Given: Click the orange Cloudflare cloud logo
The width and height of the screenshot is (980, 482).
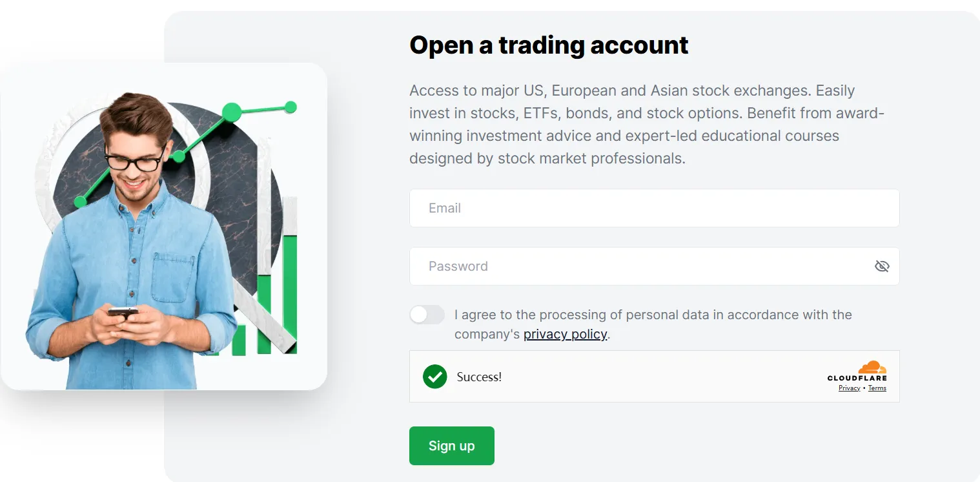Looking at the screenshot, I should (872, 367).
